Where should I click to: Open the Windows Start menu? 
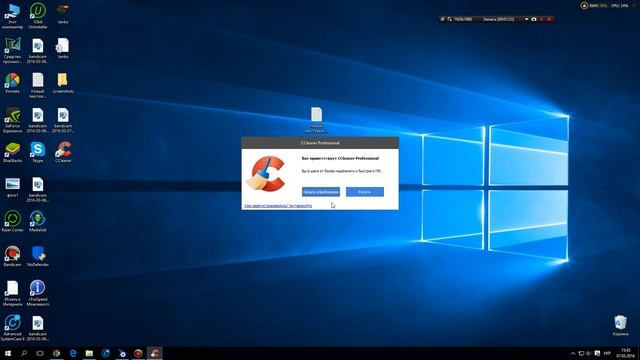pos(8,353)
